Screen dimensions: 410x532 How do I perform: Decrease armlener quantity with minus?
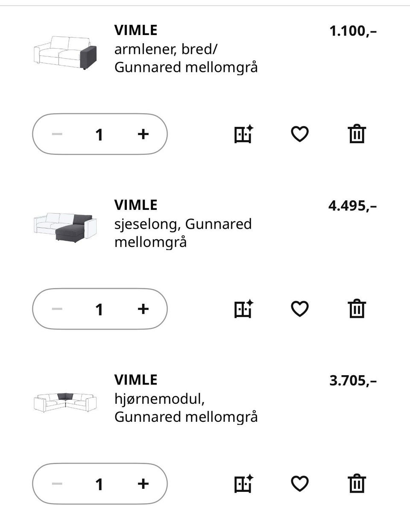pos(57,134)
